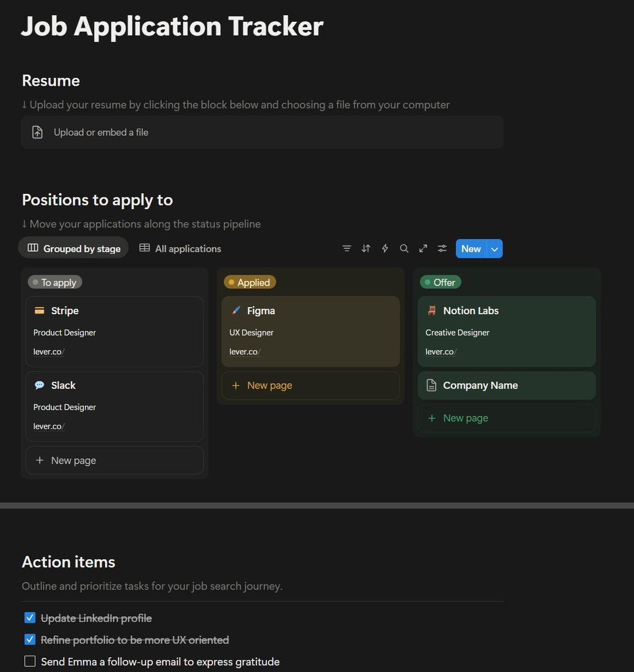Open view settings sliders icon
The width and height of the screenshot is (634, 672).
(x=442, y=248)
